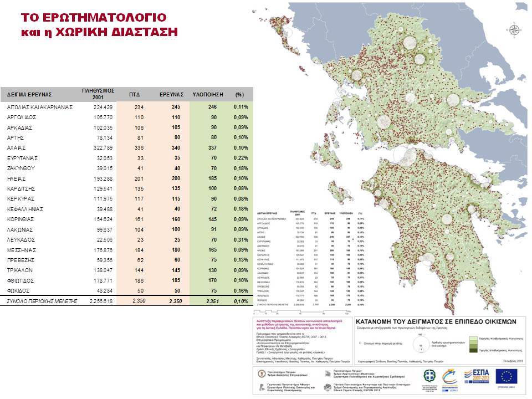Click the ΥΛΟΠΟΙΗΣΗ value 246
This screenshot has height=399, width=532.
coord(212,107)
